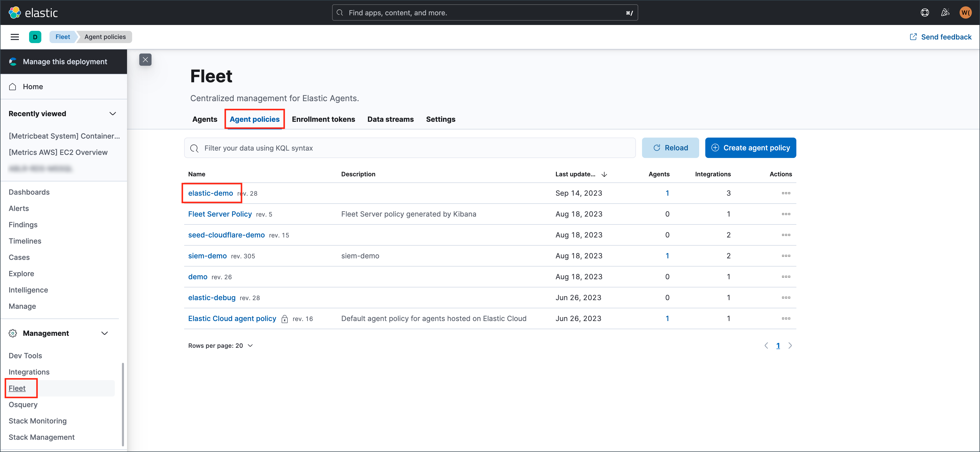The height and width of the screenshot is (452, 980).
Task: Click the Reload button
Action: pyautogui.click(x=670, y=148)
